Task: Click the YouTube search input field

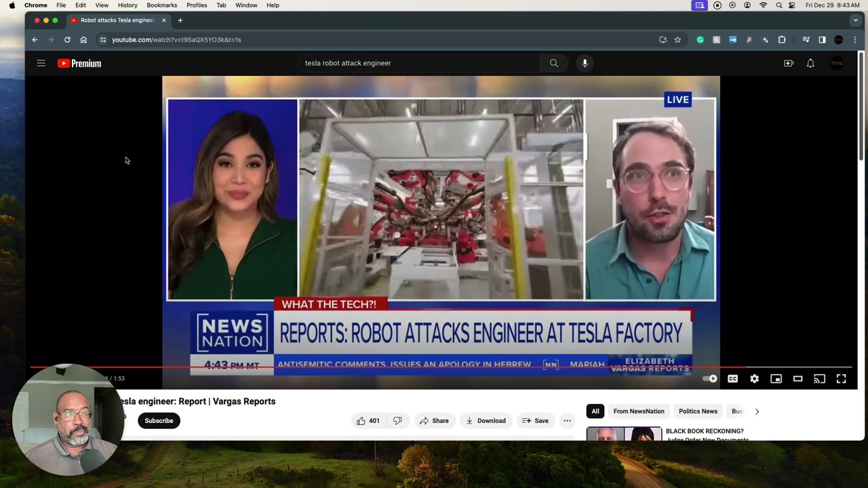Action: (419, 63)
